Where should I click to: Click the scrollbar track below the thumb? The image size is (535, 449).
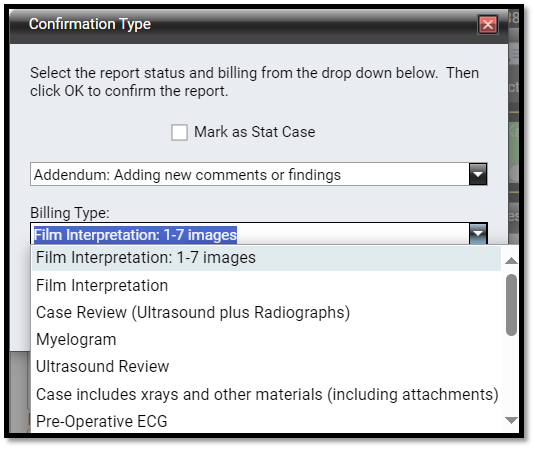pos(511,375)
